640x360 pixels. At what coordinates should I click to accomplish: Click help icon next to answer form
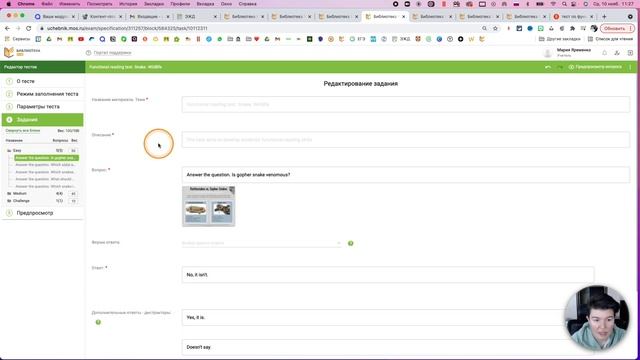click(351, 243)
